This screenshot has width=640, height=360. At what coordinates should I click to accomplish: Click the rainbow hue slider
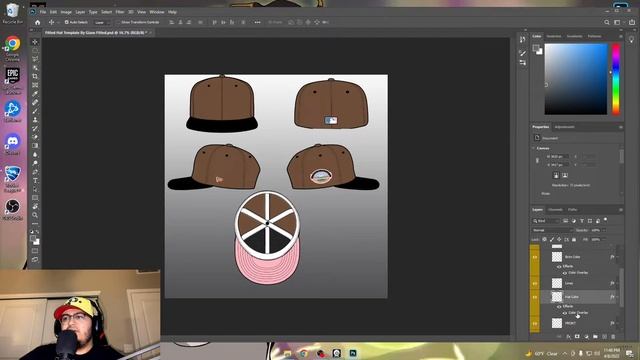pyautogui.click(x=616, y=79)
